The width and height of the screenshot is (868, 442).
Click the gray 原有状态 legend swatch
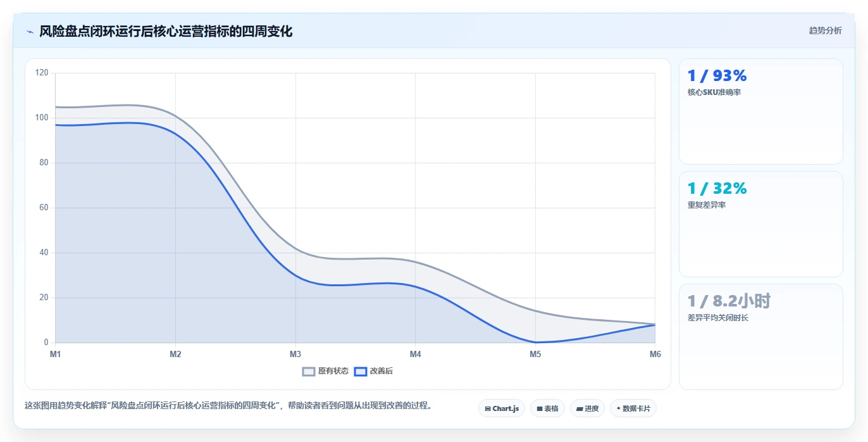point(309,371)
